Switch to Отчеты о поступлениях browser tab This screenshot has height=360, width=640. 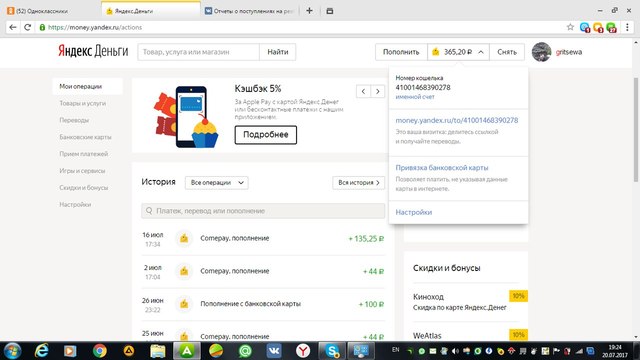click(250, 11)
